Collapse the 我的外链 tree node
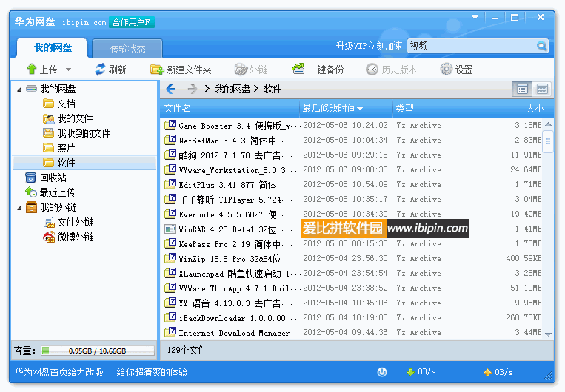 click(19, 208)
